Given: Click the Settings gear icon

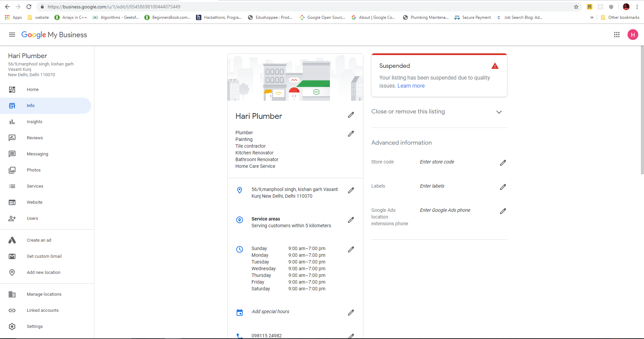Looking at the screenshot, I should tap(12, 327).
